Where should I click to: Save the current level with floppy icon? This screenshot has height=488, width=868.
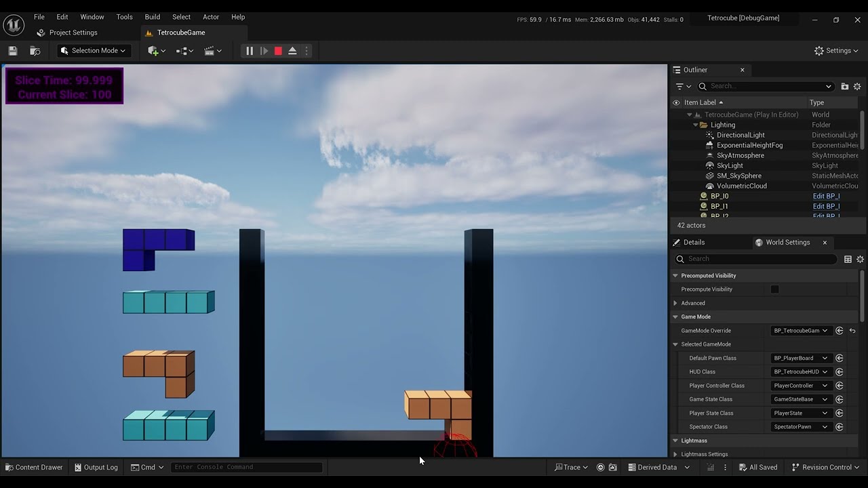click(12, 51)
